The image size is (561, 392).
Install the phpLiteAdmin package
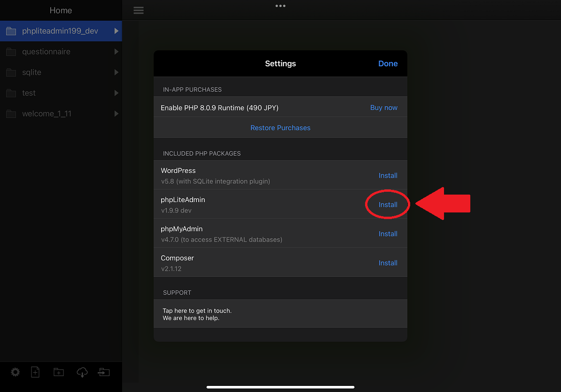tap(388, 205)
